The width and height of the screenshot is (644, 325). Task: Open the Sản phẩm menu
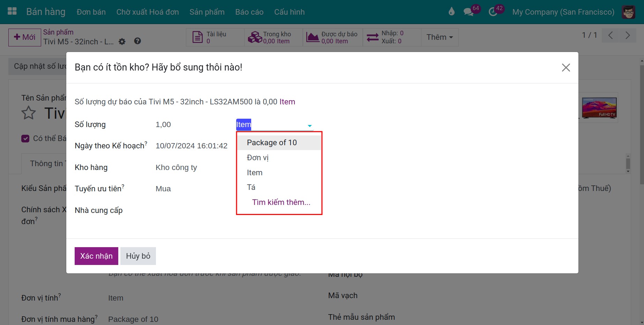click(207, 12)
